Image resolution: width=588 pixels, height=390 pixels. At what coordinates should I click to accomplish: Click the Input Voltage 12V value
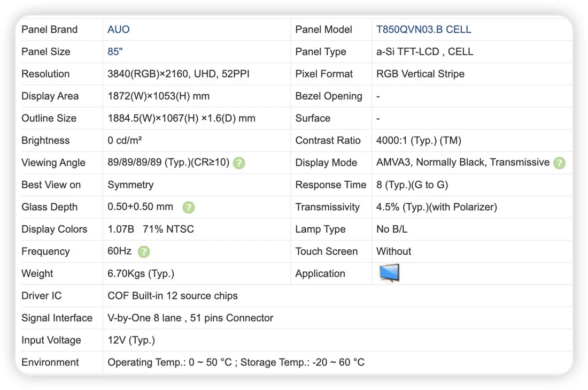[131, 340]
